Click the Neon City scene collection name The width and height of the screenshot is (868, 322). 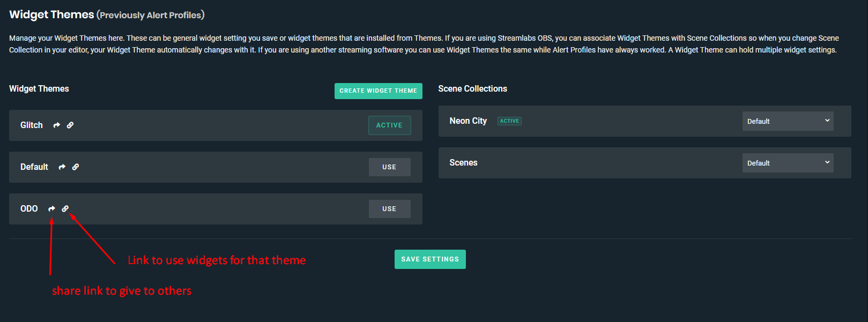point(468,121)
